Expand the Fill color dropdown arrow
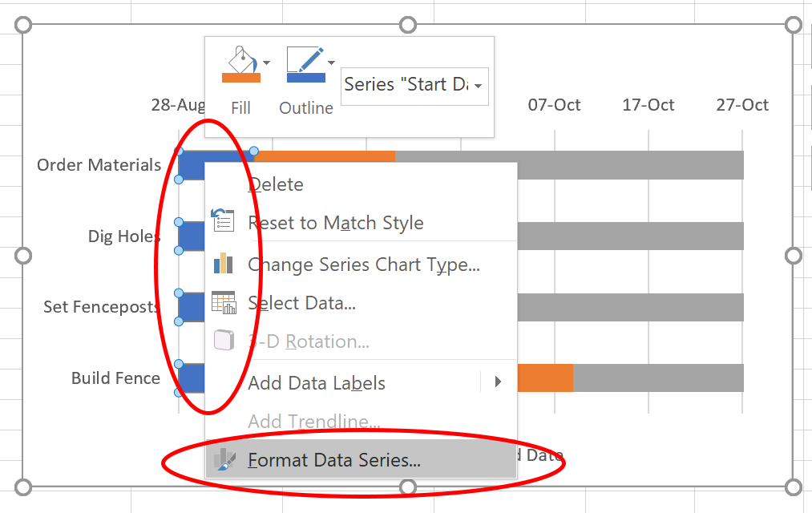The image size is (812, 513). [x=266, y=63]
